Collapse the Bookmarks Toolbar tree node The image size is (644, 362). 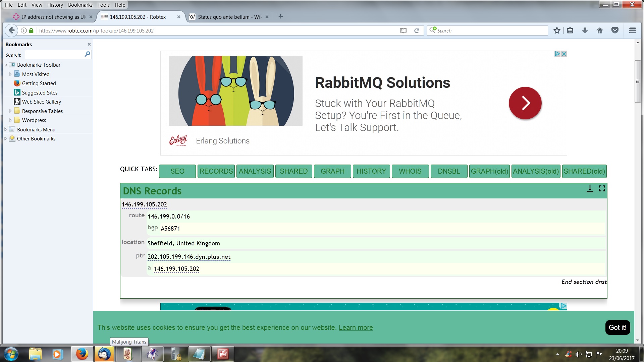coord(6,65)
